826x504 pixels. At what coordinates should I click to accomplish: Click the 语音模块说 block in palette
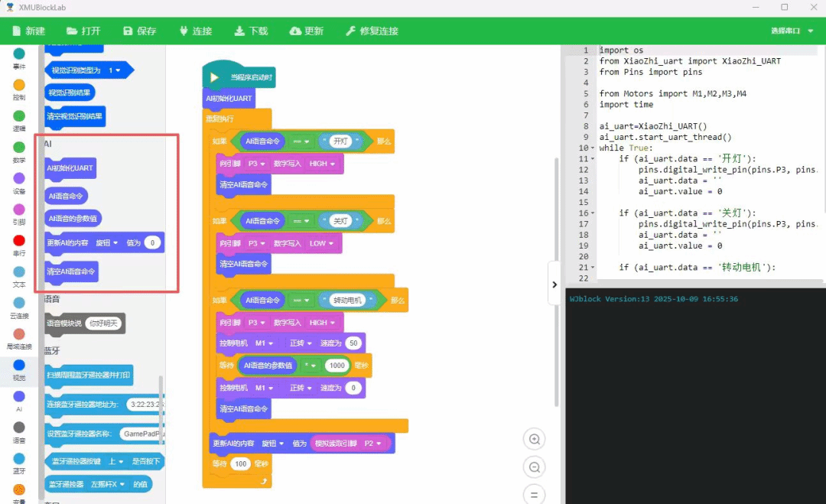coord(64,324)
